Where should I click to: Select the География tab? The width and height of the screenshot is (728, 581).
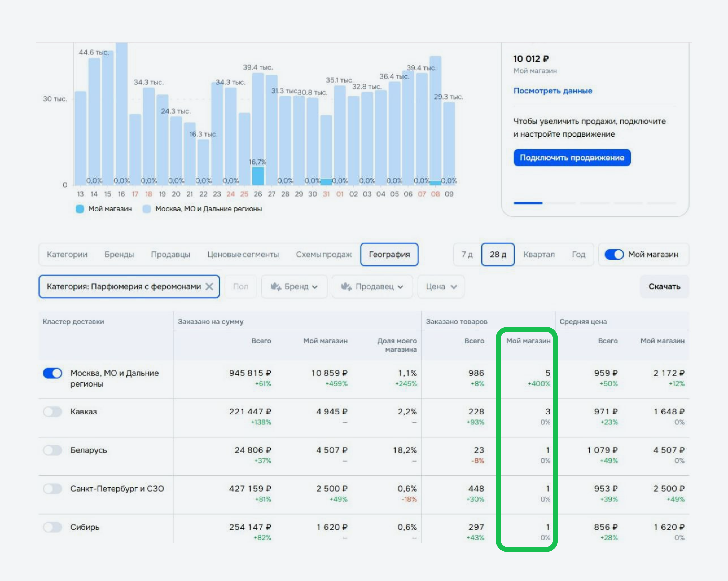tap(389, 255)
